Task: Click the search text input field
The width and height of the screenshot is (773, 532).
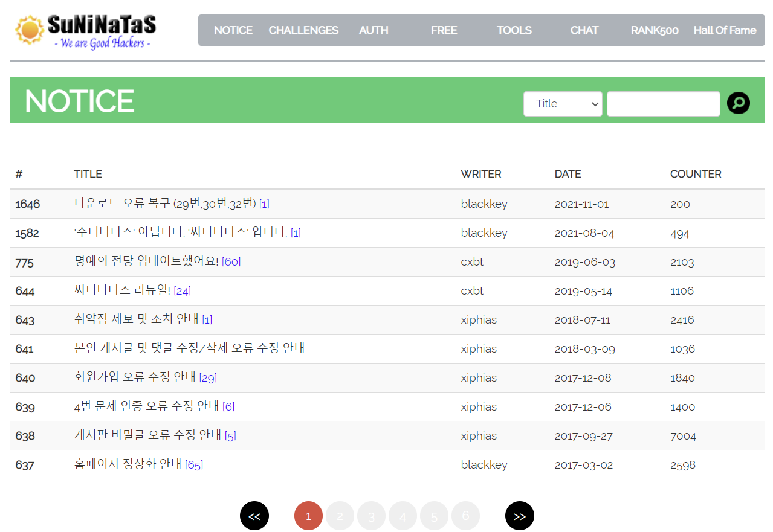Action: 664,104
